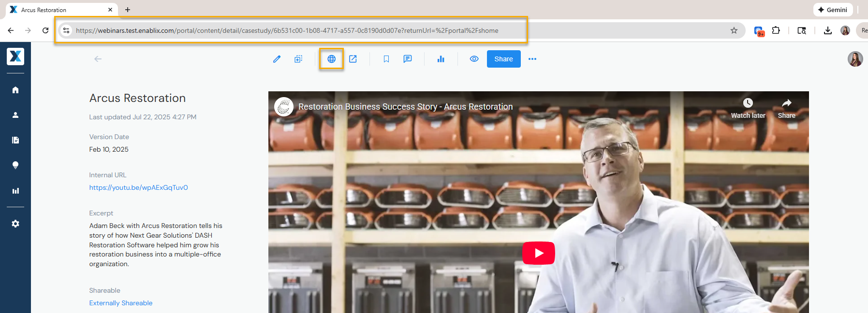This screenshot has height=313, width=868.
Task: Open the site information icon in the address bar
Action: click(66, 30)
